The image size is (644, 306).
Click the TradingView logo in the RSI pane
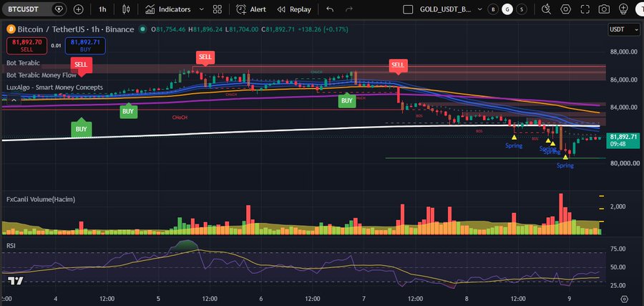click(x=16, y=281)
